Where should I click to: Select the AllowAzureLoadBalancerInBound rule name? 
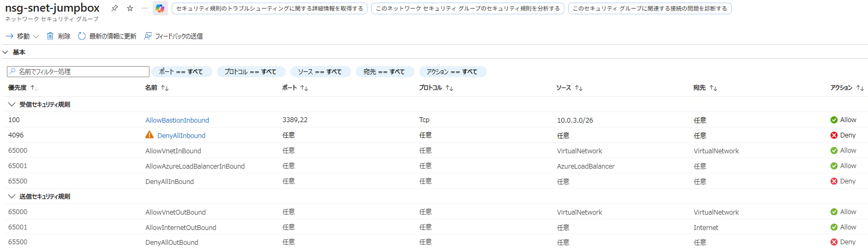(195, 167)
